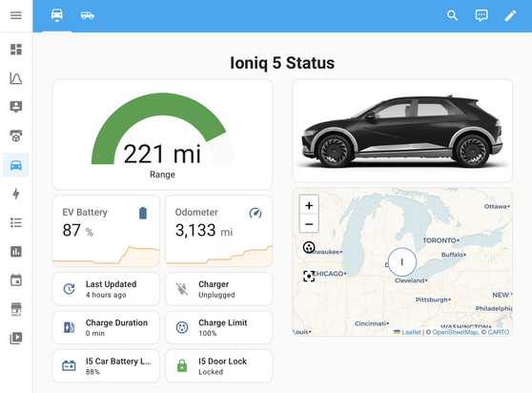Click the Last Updated clock icon
This screenshot has height=393, width=532.
point(70,289)
